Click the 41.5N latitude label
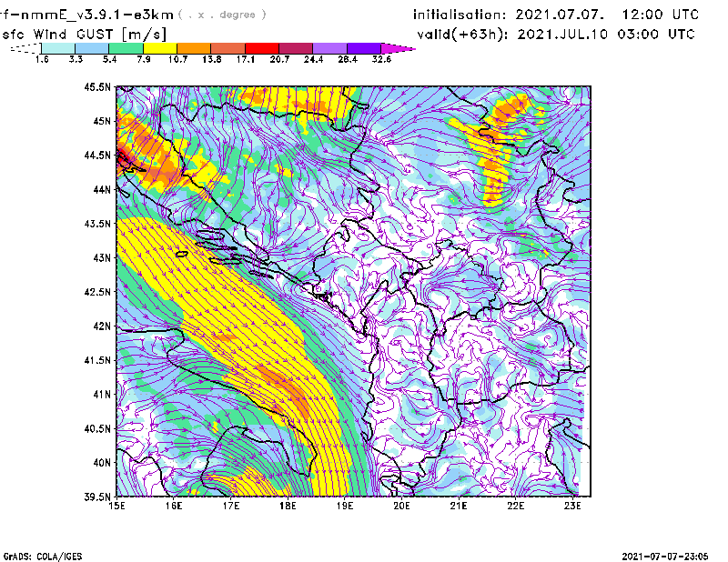This screenshot has width=728, height=562. [x=97, y=360]
